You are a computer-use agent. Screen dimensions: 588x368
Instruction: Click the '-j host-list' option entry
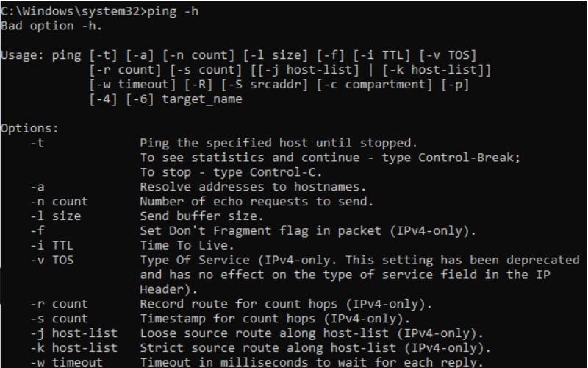point(74,333)
